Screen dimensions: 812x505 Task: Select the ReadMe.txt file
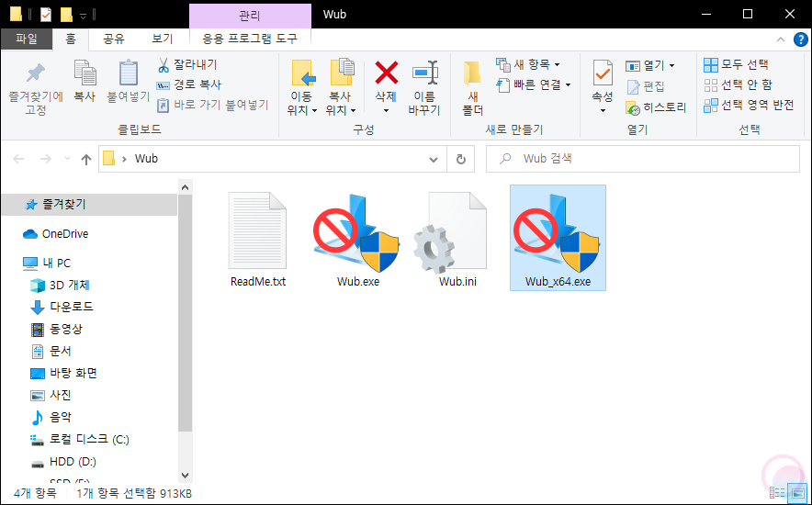[x=258, y=238]
